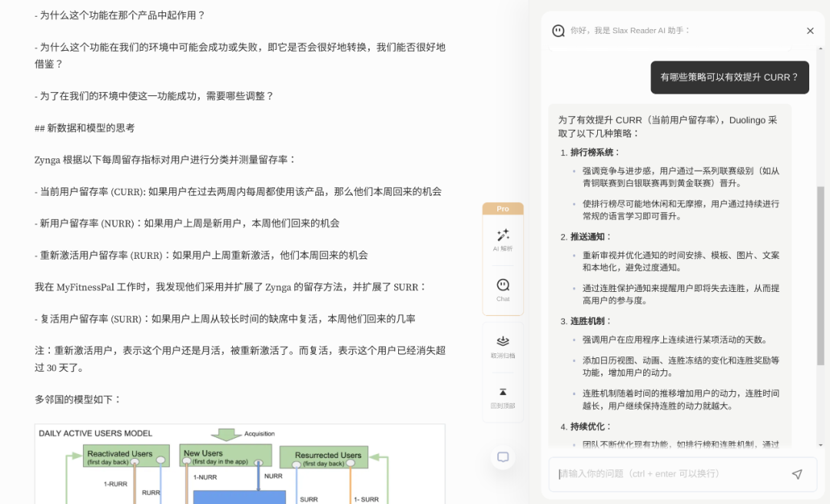Jump back with 回到顶部 button

pos(503,397)
